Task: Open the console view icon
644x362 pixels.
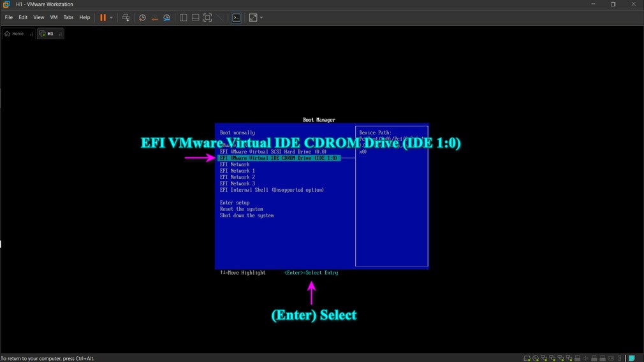Action: click(x=237, y=18)
